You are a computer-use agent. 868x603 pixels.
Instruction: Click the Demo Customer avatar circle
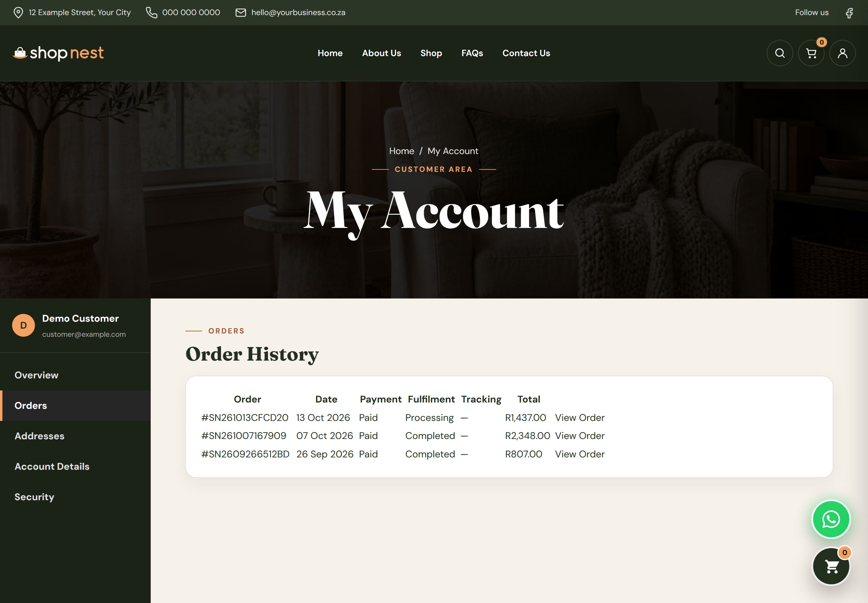tap(24, 325)
